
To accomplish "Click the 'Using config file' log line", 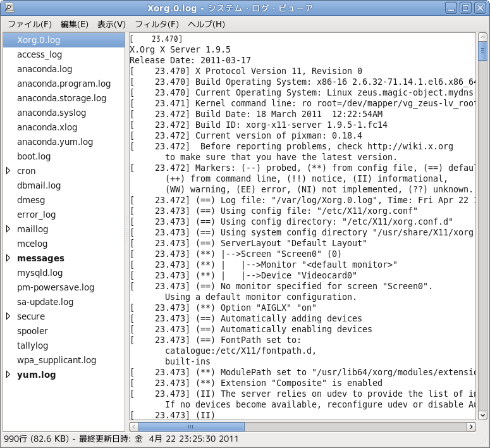I will (x=274, y=211).
